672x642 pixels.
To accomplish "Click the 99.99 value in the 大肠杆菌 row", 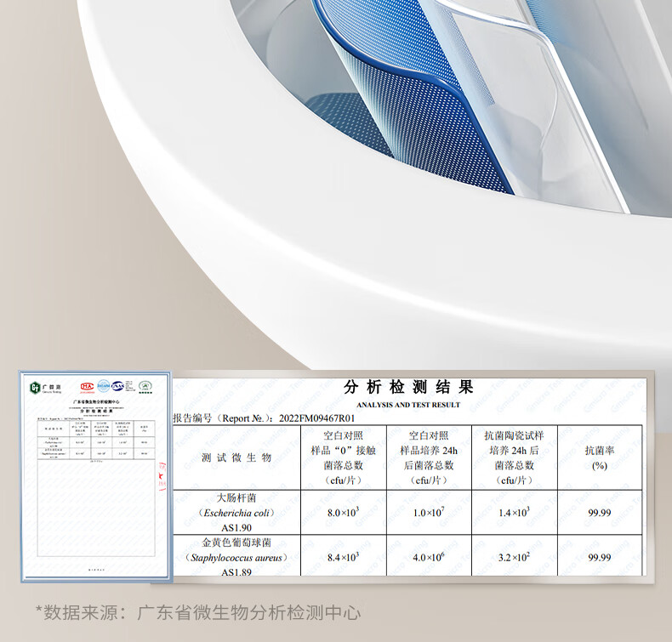I will [599, 513].
